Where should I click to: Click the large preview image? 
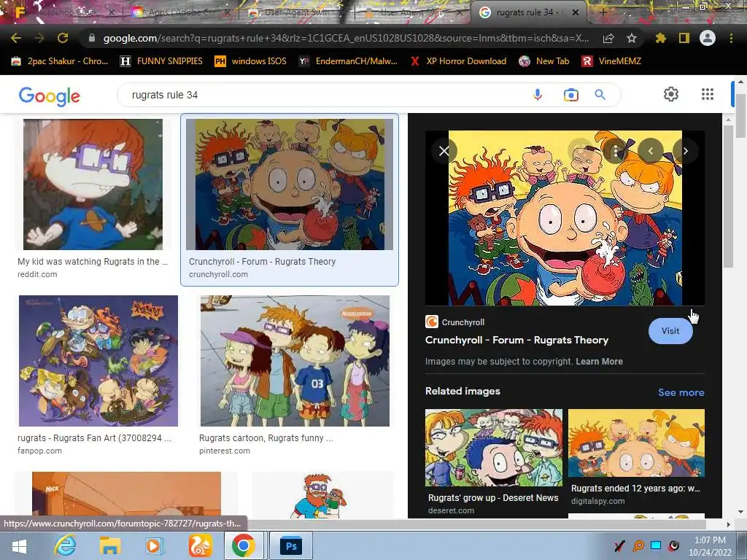(x=565, y=218)
